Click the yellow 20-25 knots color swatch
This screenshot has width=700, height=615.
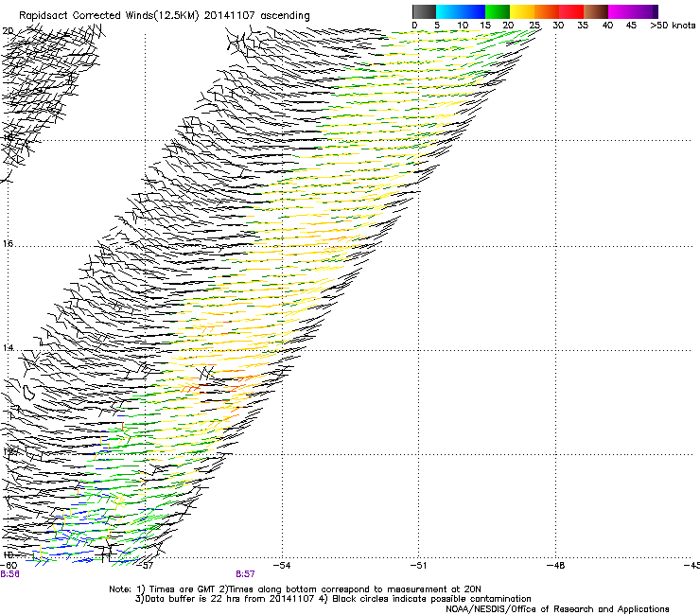click(522, 11)
